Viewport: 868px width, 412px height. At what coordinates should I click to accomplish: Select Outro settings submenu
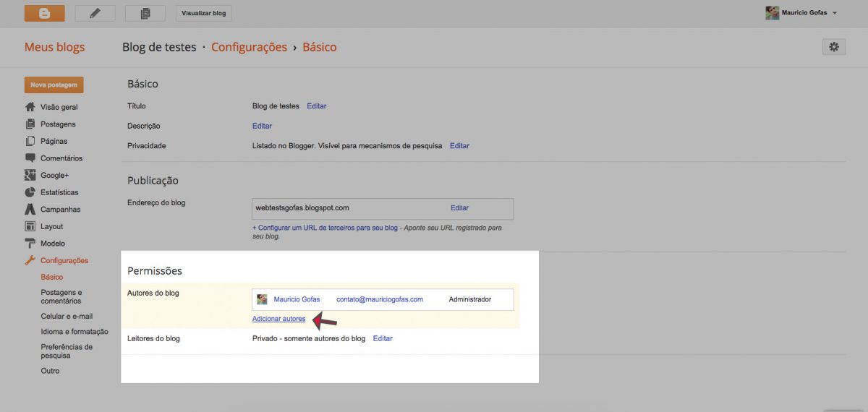50,371
